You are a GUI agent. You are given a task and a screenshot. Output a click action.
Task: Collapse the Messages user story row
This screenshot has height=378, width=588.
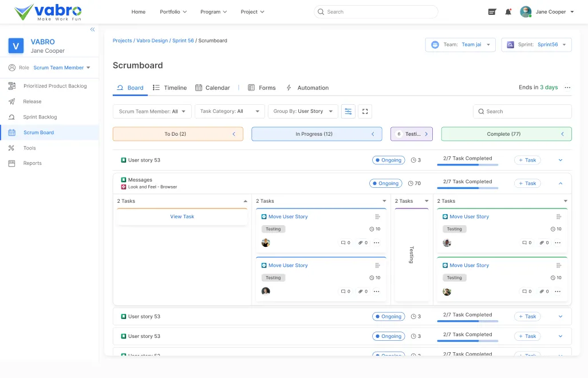tap(560, 184)
